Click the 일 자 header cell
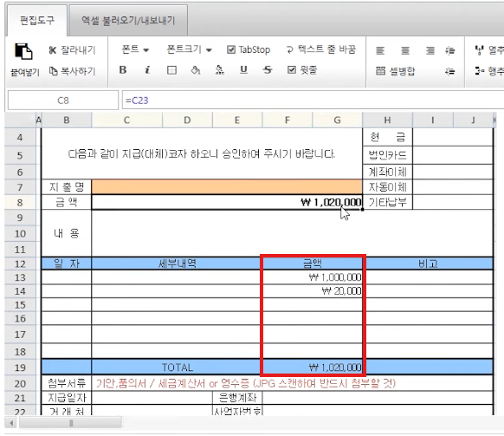 67,264
